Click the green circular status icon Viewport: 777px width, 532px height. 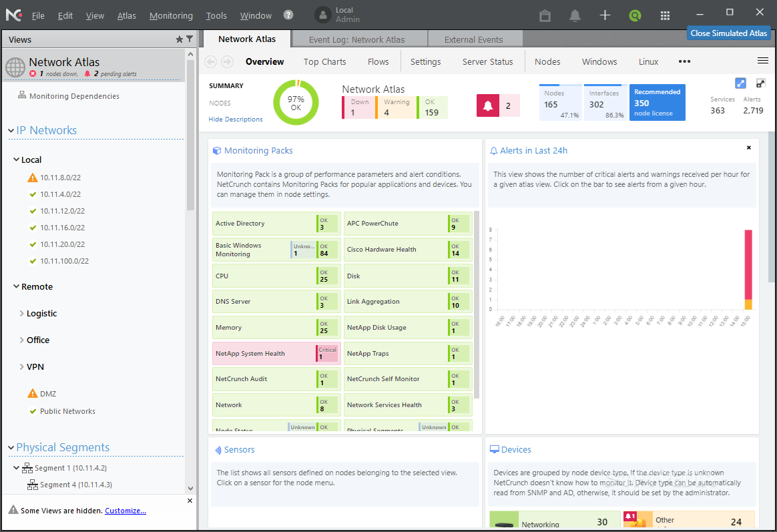point(635,15)
